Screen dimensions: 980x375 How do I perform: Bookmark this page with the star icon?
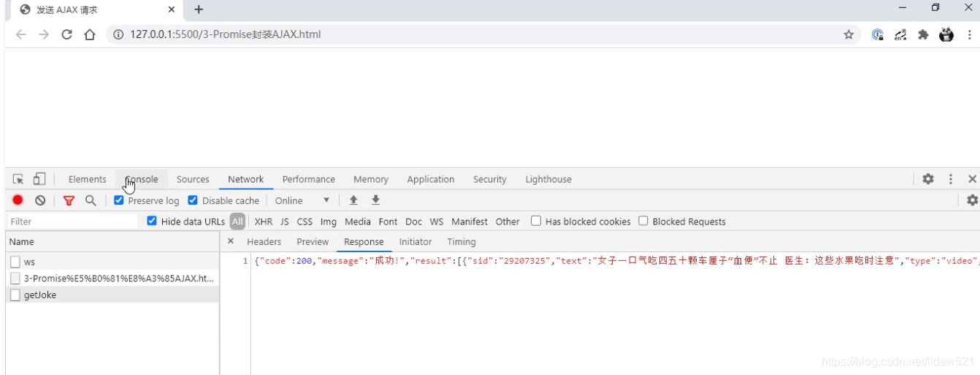point(849,34)
